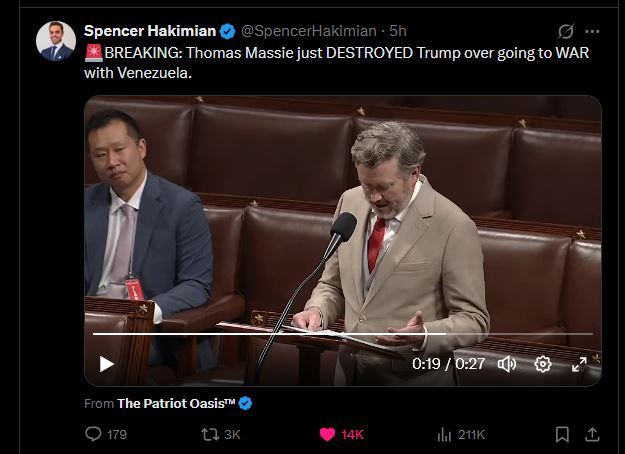Bookmark this post
The image size is (625, 454).
tap(562, 434)
